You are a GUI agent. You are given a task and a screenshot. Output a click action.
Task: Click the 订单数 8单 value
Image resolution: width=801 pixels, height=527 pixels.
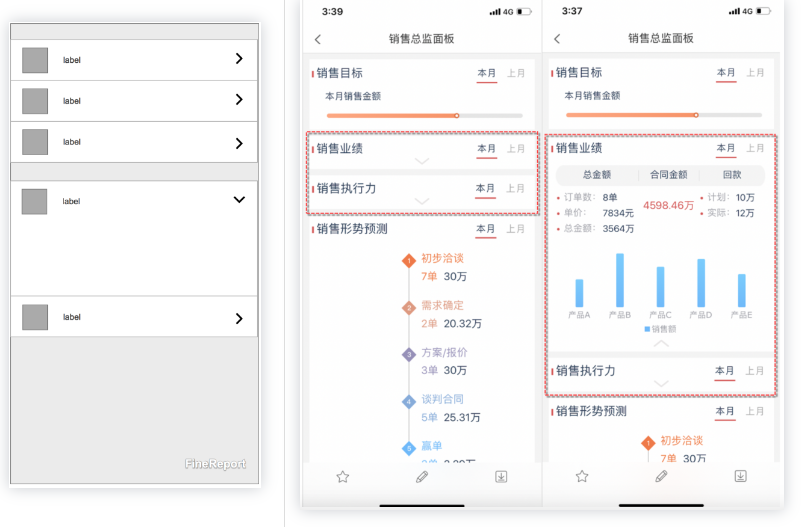(x=610, y=198)
